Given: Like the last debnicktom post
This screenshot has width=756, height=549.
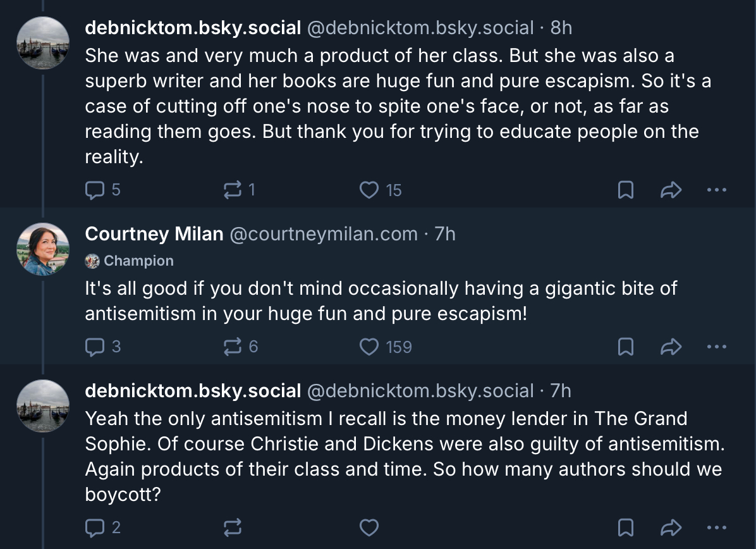Looking at the screenshot, I should click(369, 527).
